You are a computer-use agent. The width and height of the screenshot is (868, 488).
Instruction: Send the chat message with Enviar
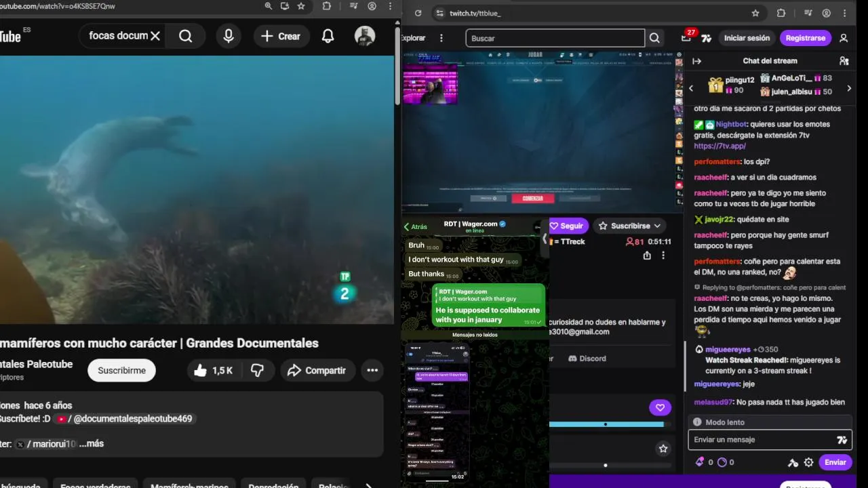(835, 462)
